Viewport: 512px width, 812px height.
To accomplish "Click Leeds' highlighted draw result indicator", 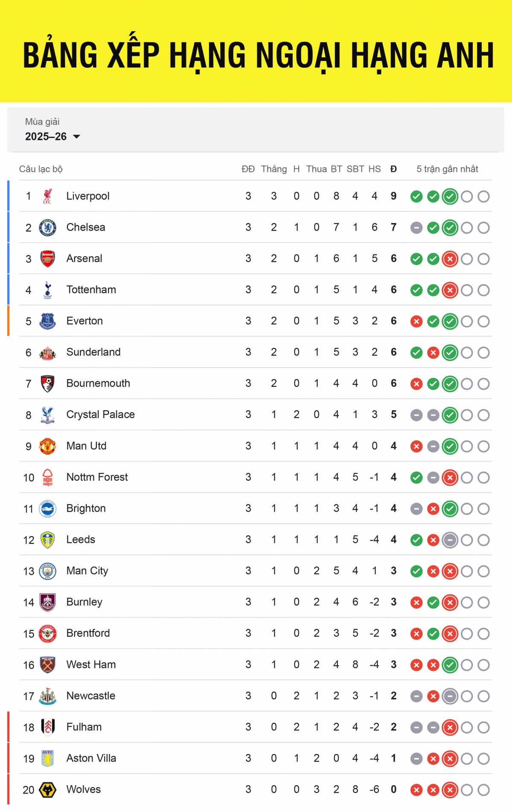I will tap(450, 540).
